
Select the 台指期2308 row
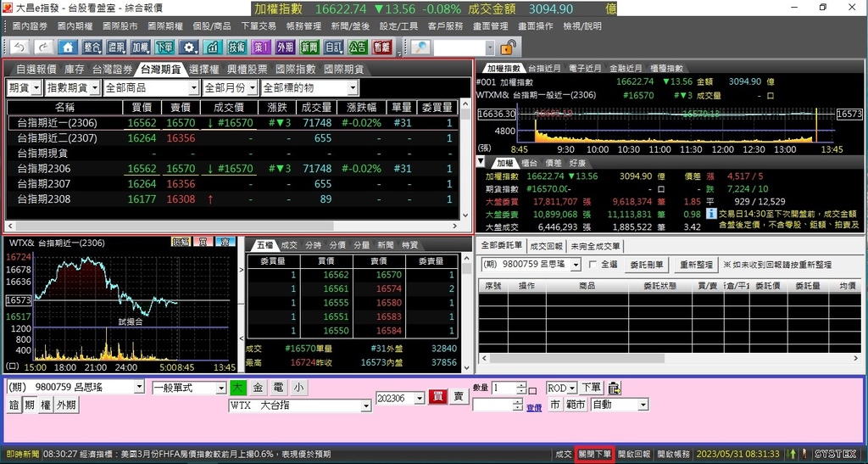click(x=234, y=198)
